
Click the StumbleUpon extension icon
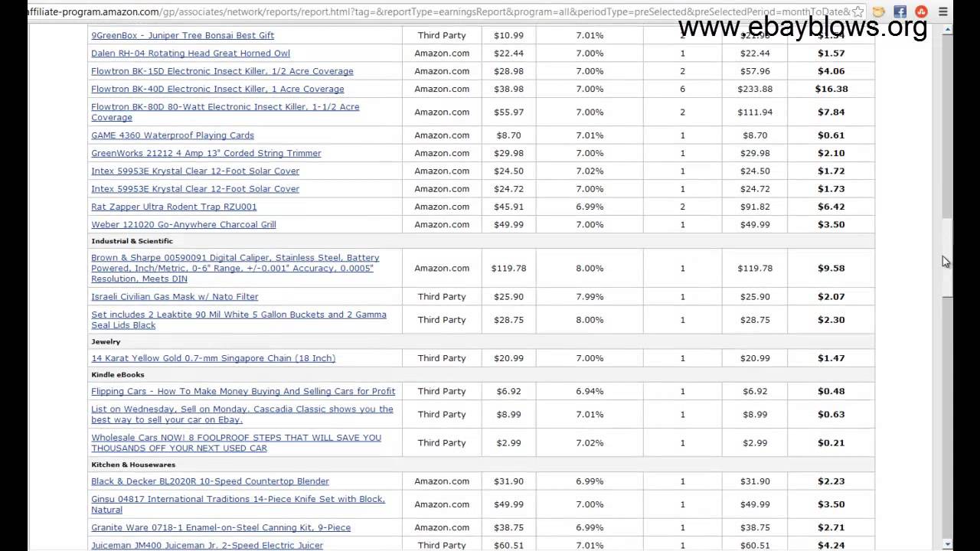(922, 11)
